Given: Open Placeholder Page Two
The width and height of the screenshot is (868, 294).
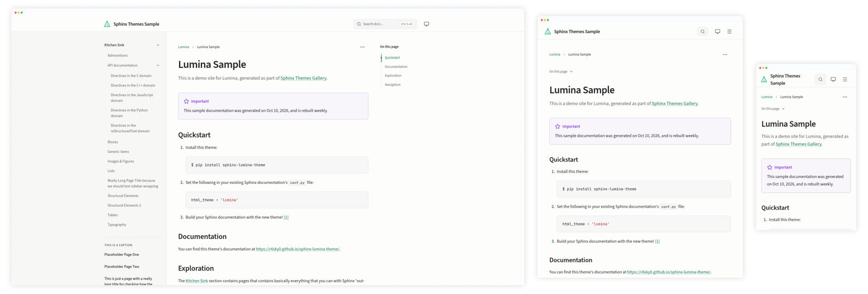Looking at the screenshot, I should pyautogui.click(x=122, y=266).
